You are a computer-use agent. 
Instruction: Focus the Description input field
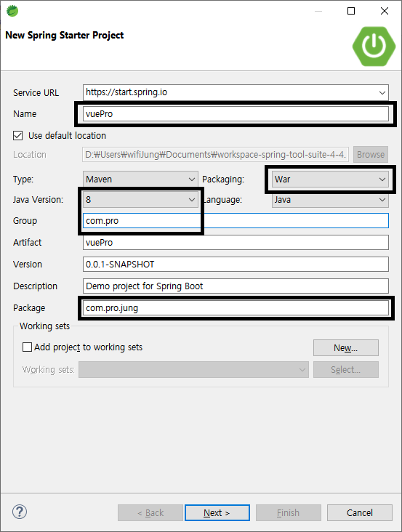pyautogui.click(x=236, y=286)
